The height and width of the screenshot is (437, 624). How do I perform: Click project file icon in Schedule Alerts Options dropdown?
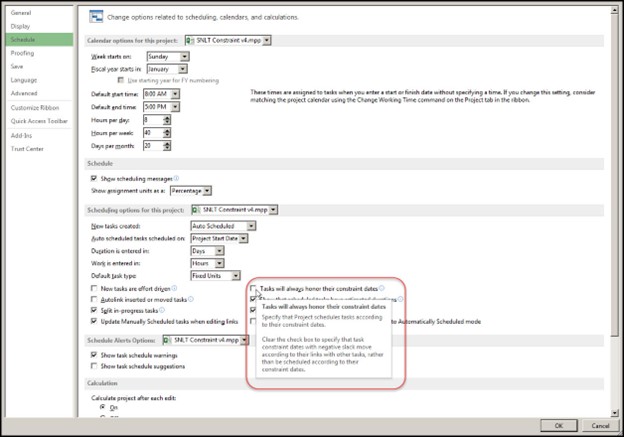pyautogui.click(x=166, y=340)
